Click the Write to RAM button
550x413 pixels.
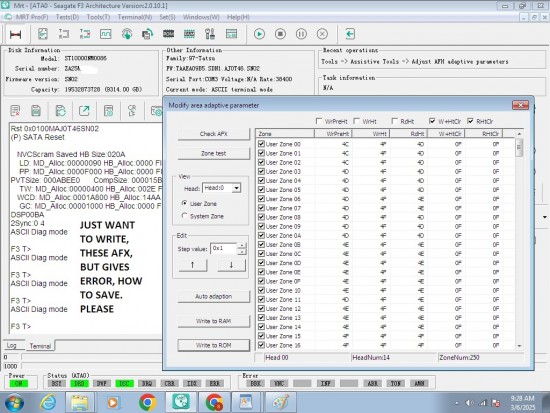coord(214,321)
